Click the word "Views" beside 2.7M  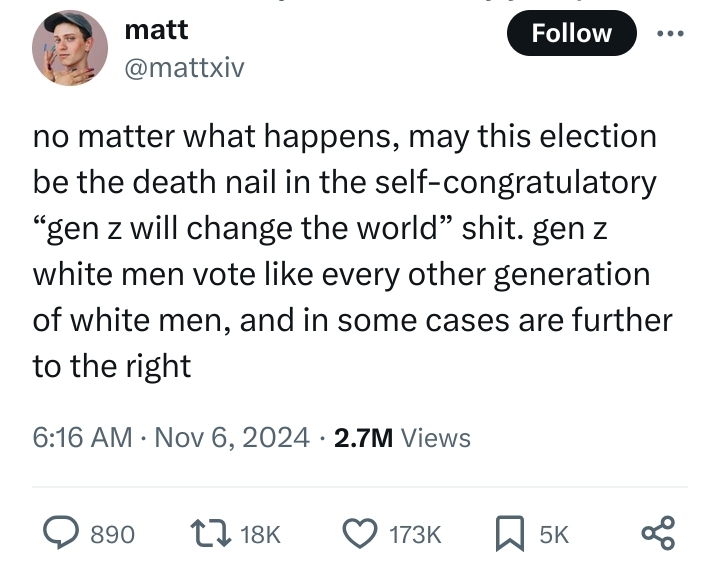(x=435, y=437)
